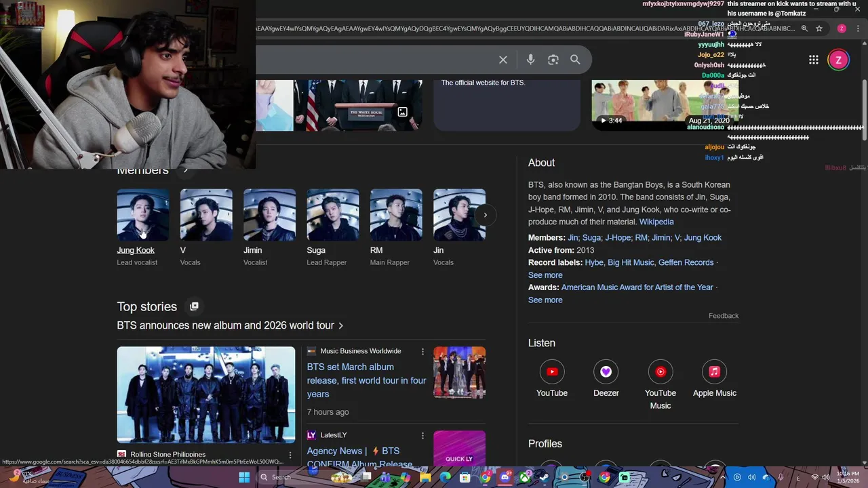The image size is (868, 488).
Task: Select the RM member card photo
Action: tap(396, 215)
